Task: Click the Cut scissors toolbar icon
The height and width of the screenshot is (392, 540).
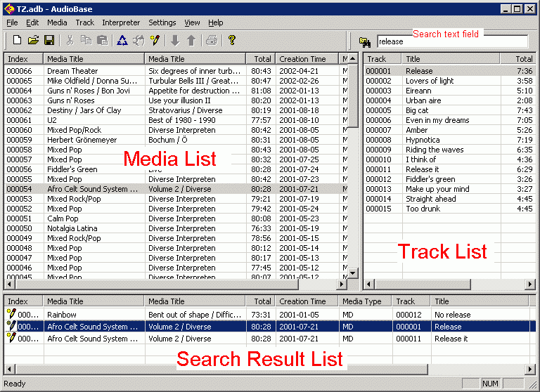Action: 70,40
